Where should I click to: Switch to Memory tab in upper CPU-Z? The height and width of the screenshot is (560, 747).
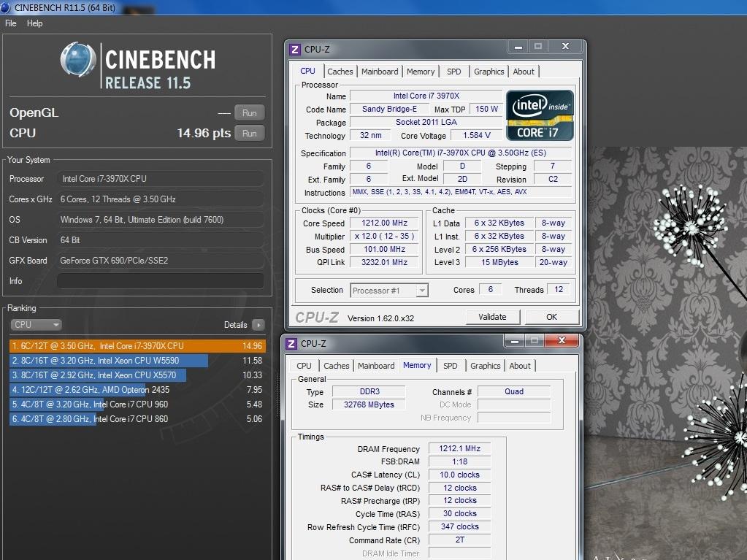tap(421, 72)
